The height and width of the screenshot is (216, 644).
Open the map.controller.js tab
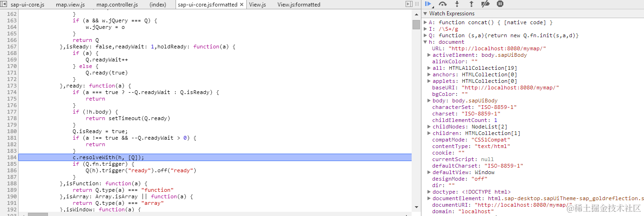117,5
